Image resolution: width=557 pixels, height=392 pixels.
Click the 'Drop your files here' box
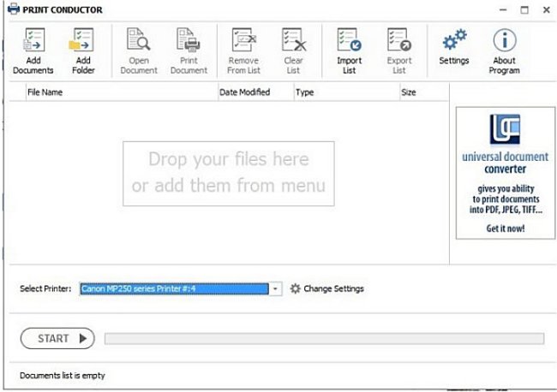coord(229,174)
